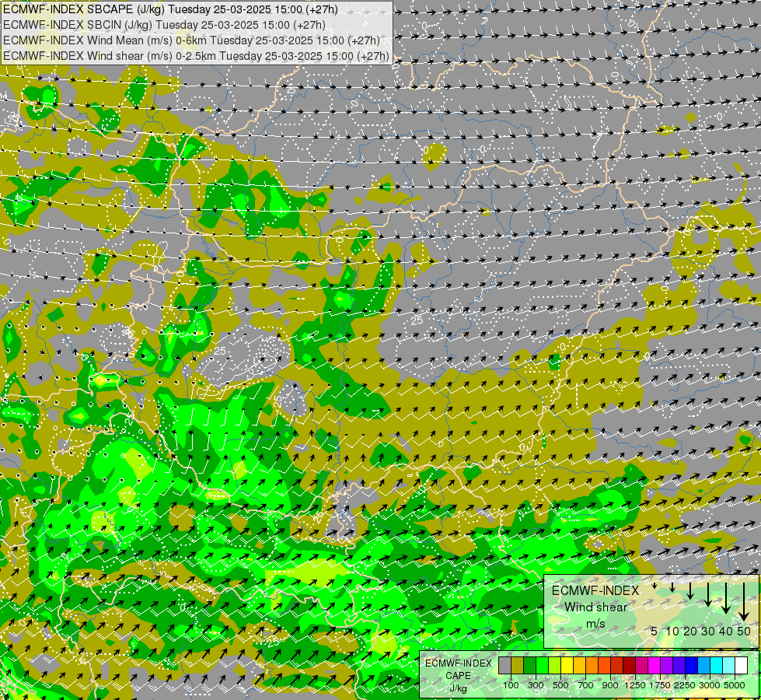This screenshot has width=761, height=700.
Task: Select the pure blue CAPE legend swatch
Action: (x=692, y=666)
